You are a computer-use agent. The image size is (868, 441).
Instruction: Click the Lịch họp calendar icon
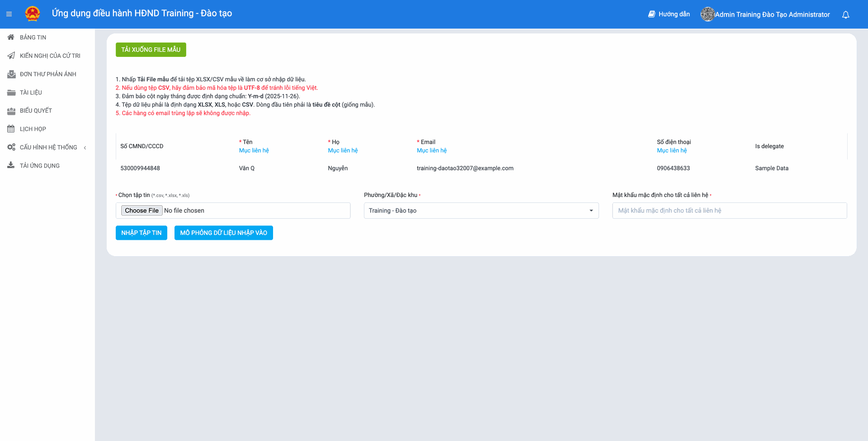tap(11, 129)
